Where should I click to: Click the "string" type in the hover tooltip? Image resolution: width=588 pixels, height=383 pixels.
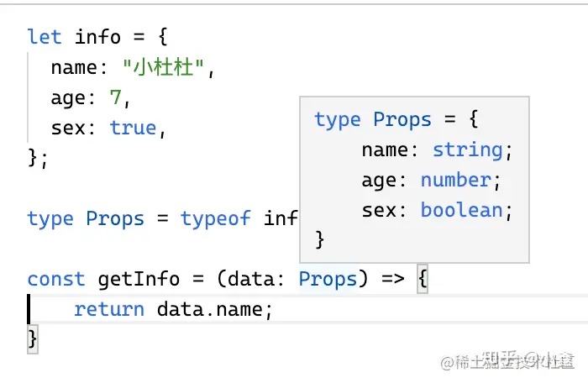(x=468, y=150)
